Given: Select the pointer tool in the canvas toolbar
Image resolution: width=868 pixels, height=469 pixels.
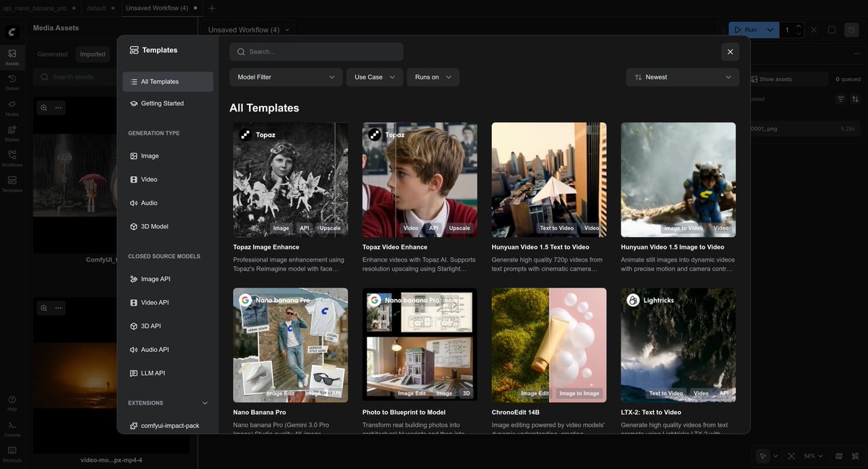Looking at the screenshot, I should tap(763, 456).
